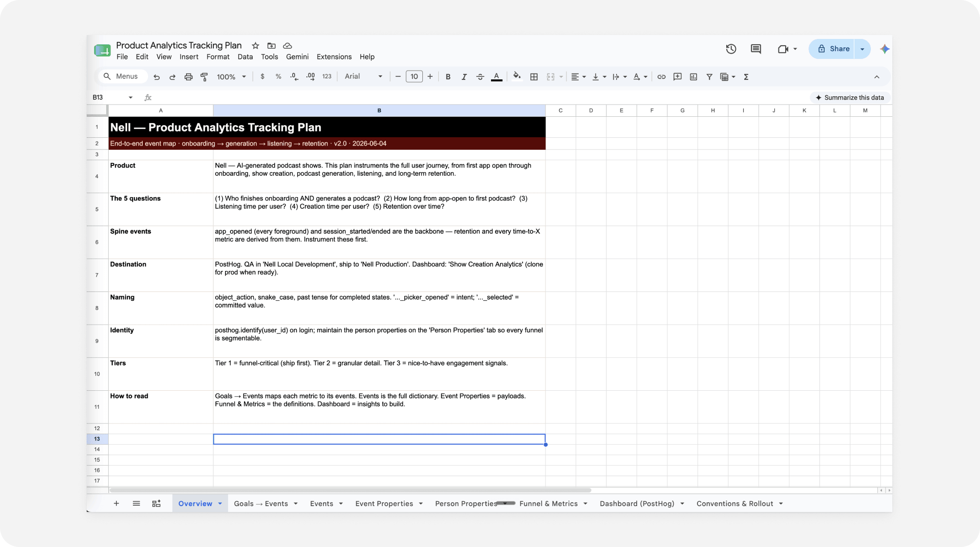Open the Extensions menu

[334, 57]
